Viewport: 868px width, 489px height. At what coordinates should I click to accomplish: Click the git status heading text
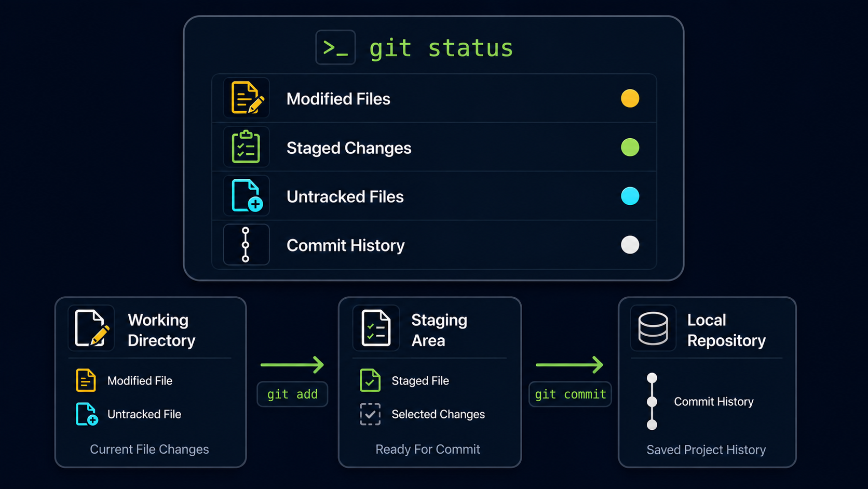click(441, 48)
